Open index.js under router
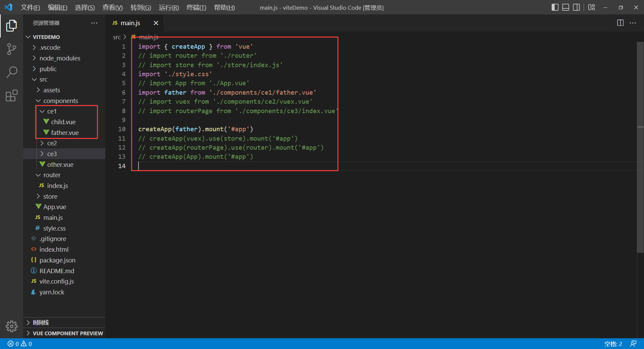Viewport: 644px width, 349px height. pos(64,186)
